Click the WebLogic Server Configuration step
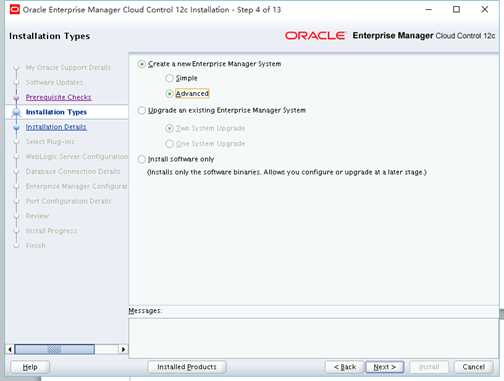This screenshot has height=381, width=504. pos(77,157)
